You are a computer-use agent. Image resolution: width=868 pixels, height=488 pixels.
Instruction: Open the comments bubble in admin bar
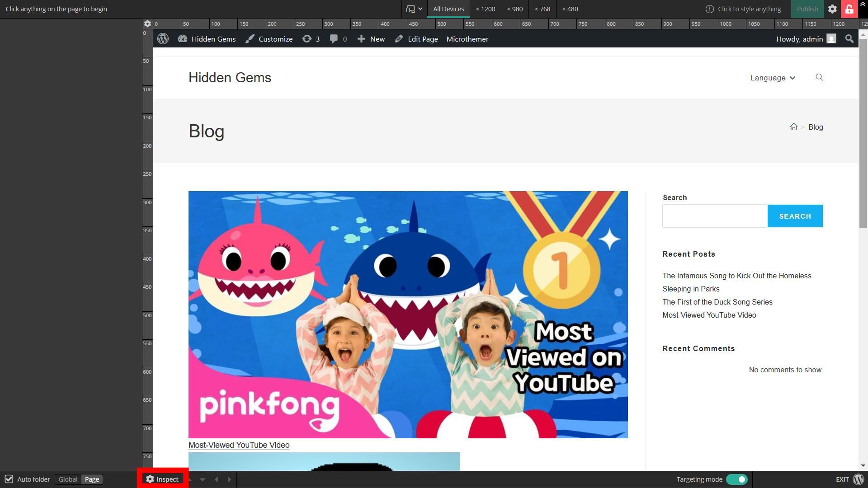[338, 39]
